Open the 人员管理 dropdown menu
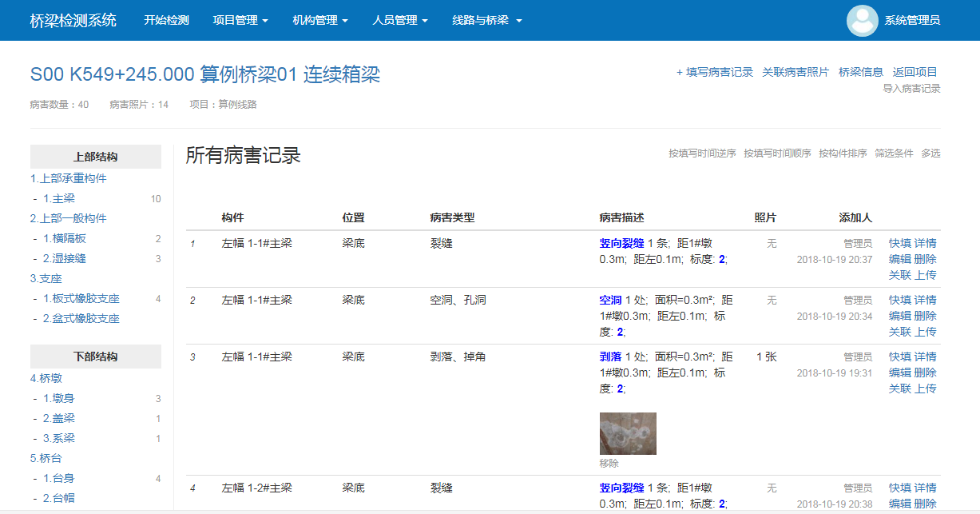 pyautogui.click(x=400, y=20)
